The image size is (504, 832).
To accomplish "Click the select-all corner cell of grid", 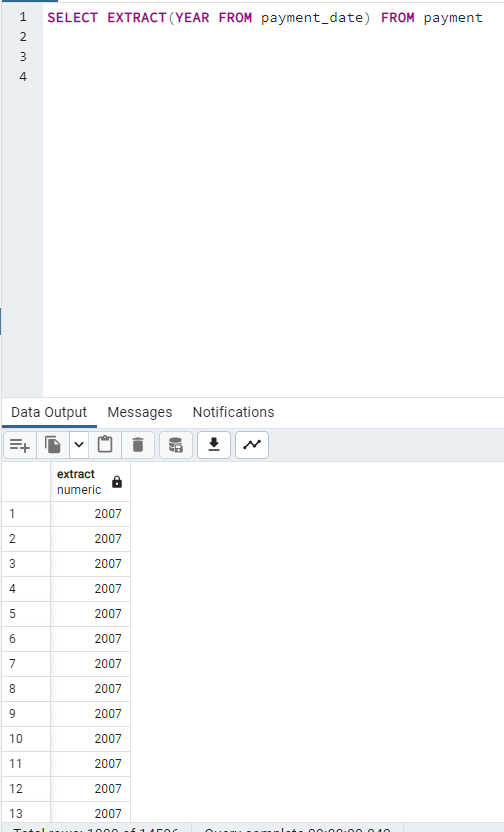I will [26, 482].
